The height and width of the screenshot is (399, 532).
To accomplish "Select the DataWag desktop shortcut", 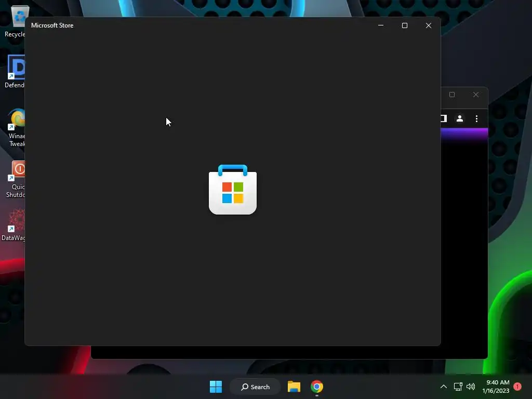I will [14, 225].
